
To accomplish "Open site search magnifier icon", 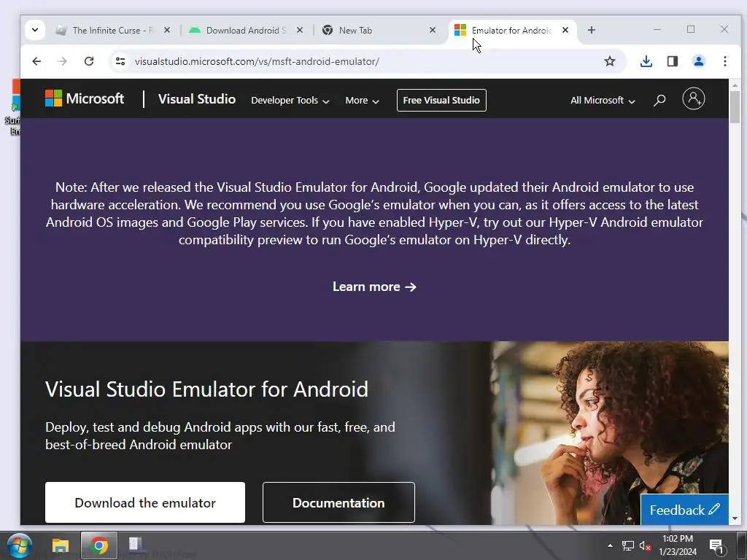I will pos(659,100).
